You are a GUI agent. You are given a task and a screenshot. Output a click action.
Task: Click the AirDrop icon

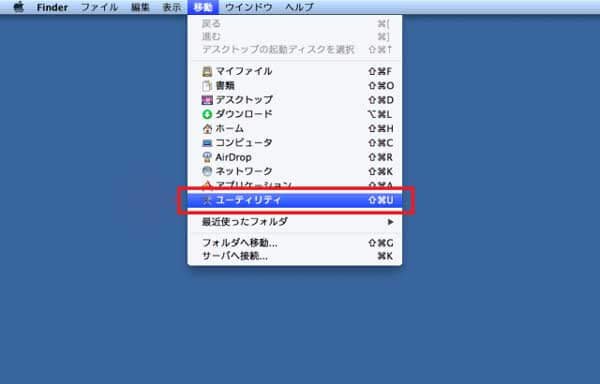click(x=207, y=157)
